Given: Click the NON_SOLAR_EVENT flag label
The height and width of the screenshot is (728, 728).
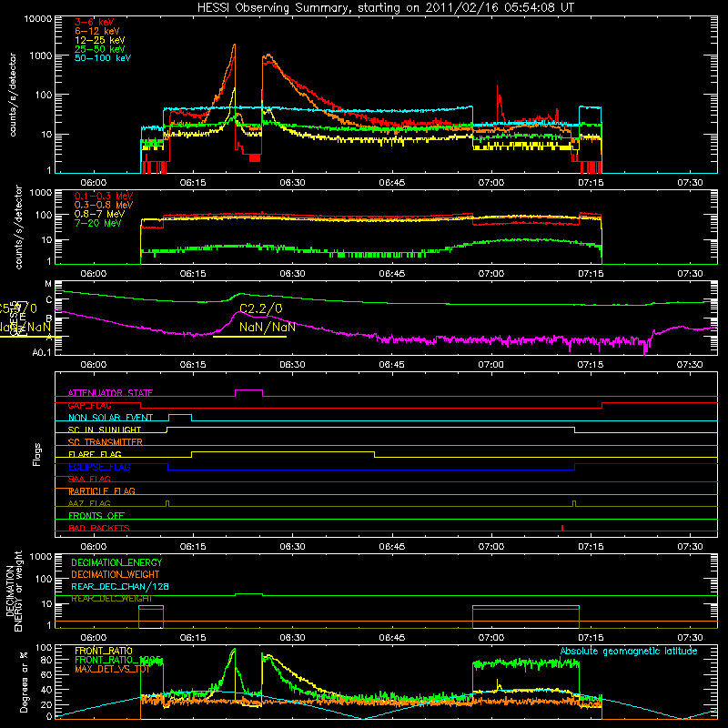Looking at the screenshot, I should [x=110, y=418].
